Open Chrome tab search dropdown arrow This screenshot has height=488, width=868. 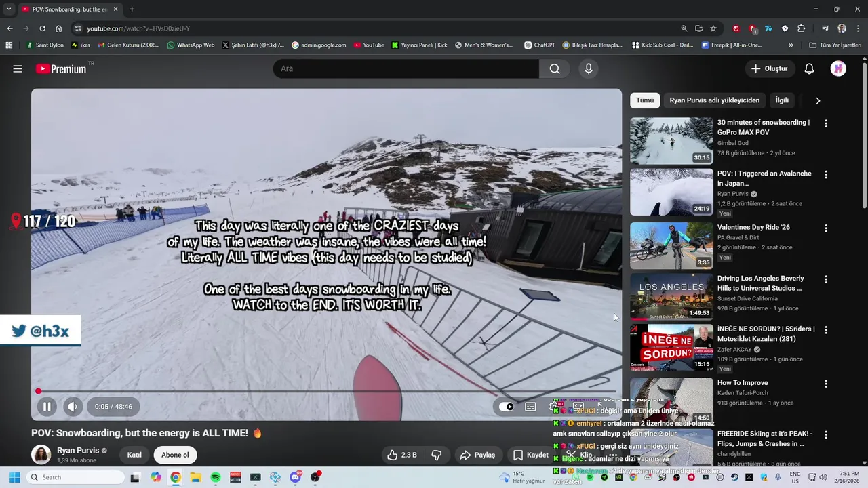click(x=8, y=9)
